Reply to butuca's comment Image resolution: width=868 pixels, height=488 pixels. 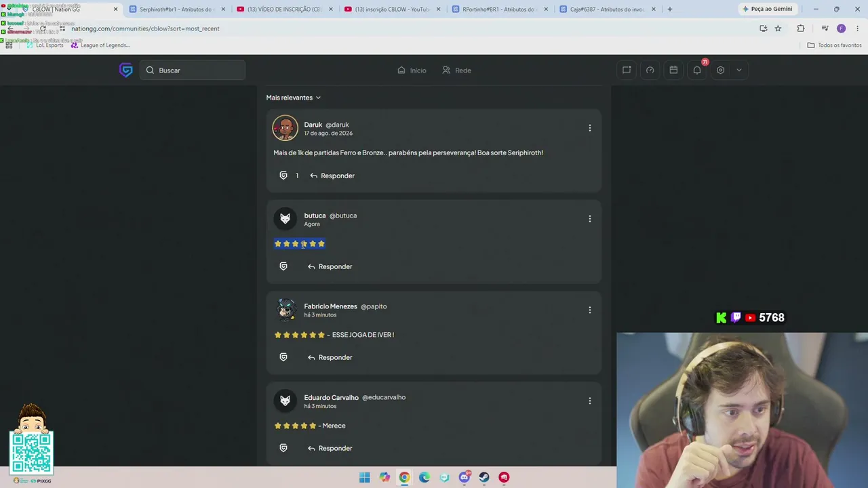coord(330,266)
